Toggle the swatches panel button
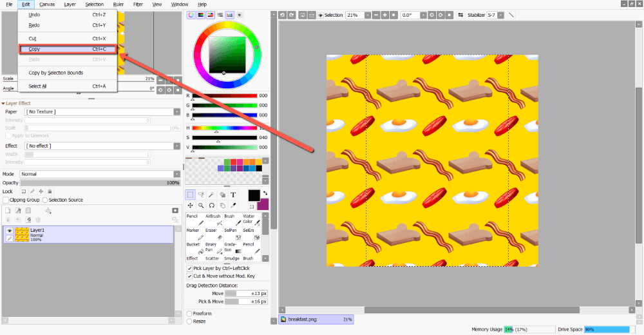Image resolution: width=644 pixels, height=335 pixels. [x=230, y=15]
